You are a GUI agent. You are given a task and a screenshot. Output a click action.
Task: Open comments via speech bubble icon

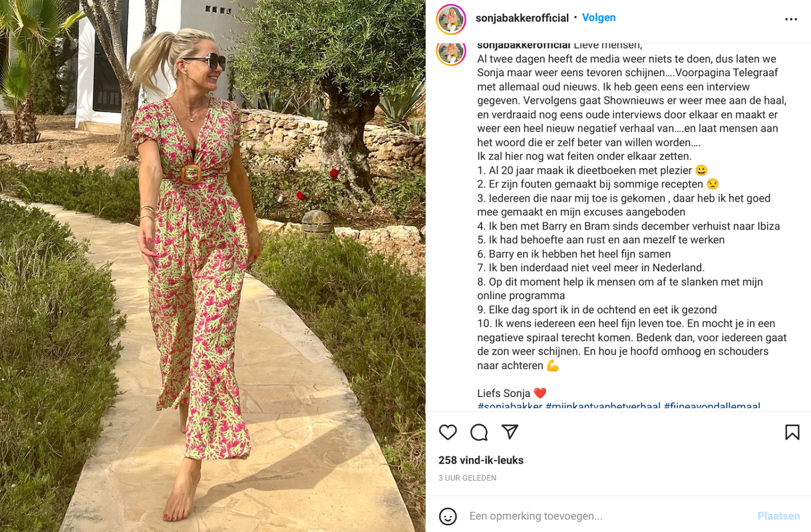(479, 432)
